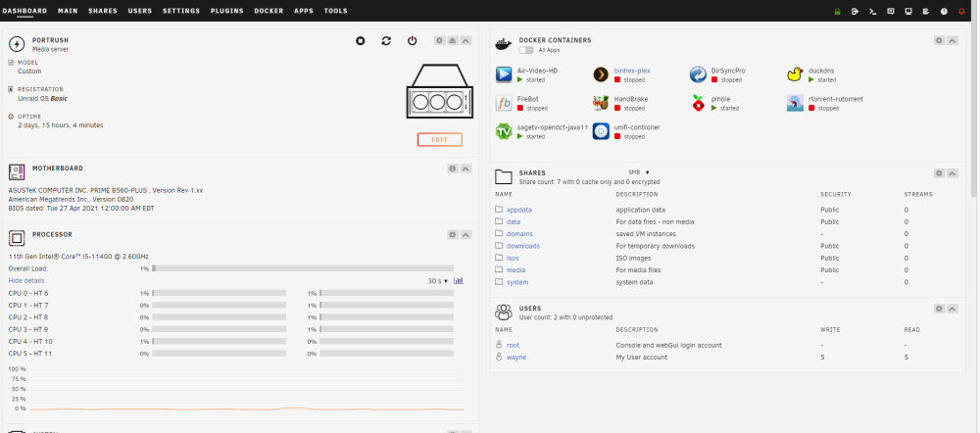Shut down the server with the power icon
Viewport: 980px width, 433px height.
click(x=412, y=40)
